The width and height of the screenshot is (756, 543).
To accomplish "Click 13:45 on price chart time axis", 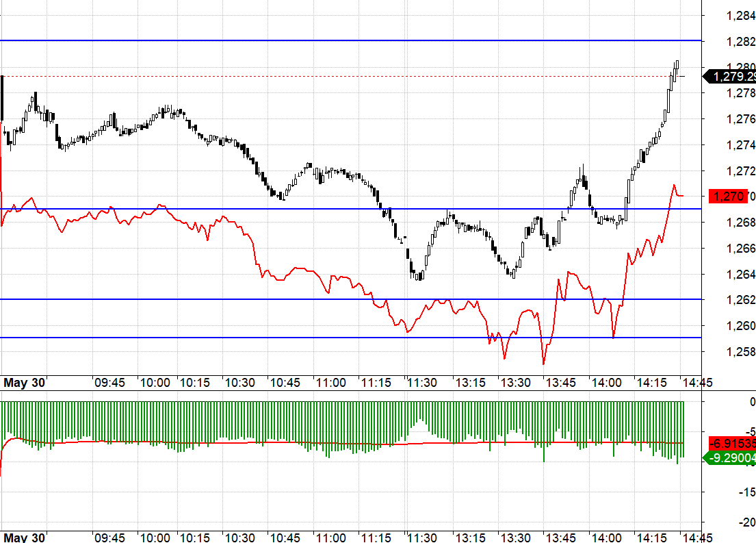I will [x=561, y=383].
